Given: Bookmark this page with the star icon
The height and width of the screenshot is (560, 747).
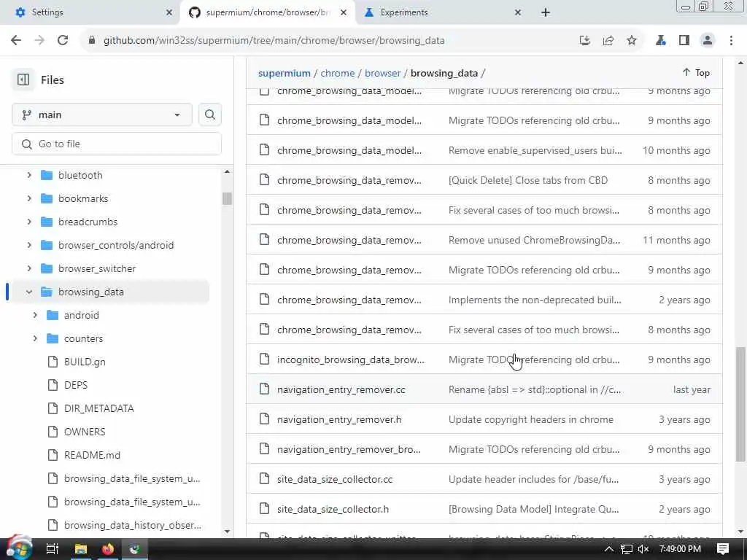Looking at the screenshot, I should coord(632,41).
